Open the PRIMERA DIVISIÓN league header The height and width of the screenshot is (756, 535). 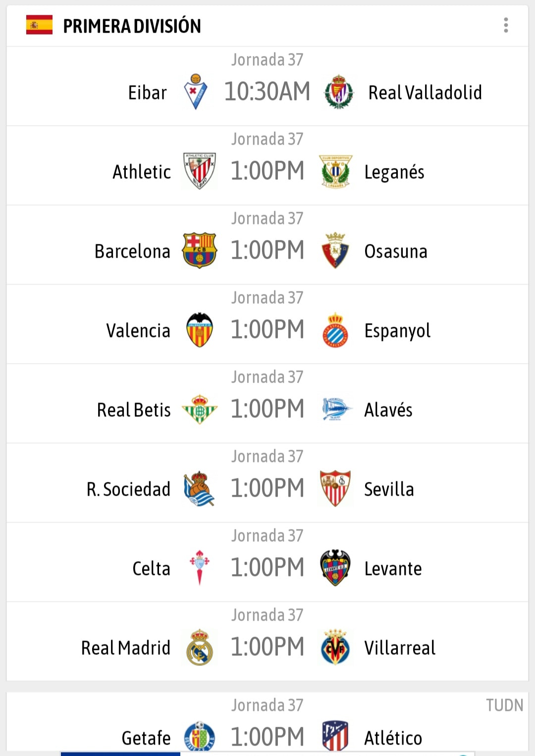click(x=132, y=26)
